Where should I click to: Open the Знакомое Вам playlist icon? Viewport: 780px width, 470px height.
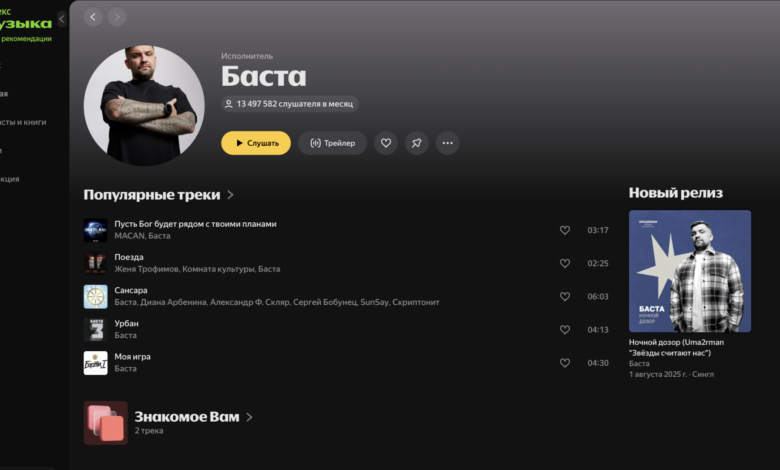(105, 423)
